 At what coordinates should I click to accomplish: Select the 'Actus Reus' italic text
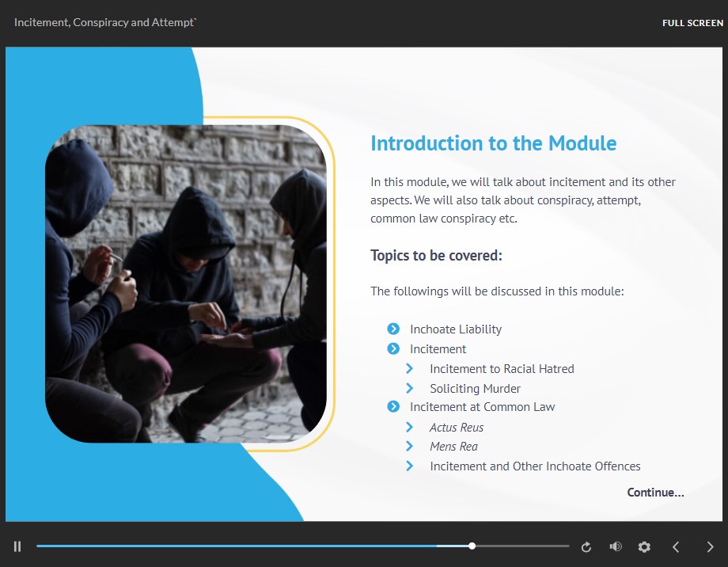[457, 428]
